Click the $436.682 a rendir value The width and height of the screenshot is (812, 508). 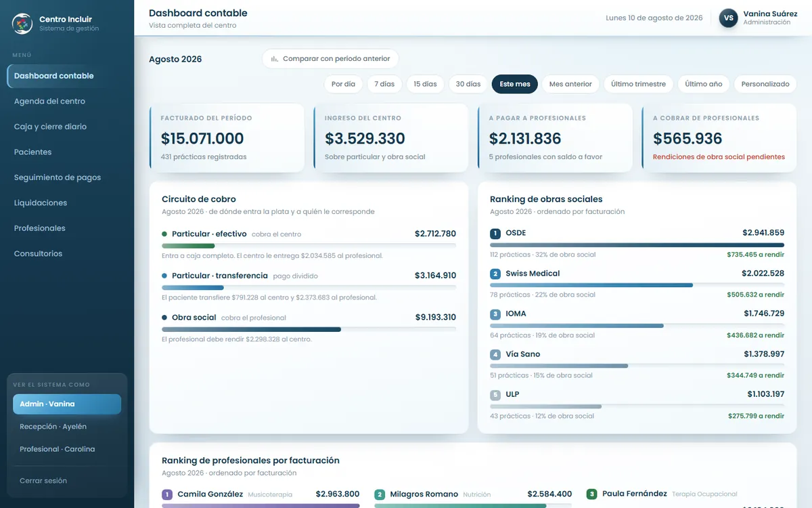[755, 335]
